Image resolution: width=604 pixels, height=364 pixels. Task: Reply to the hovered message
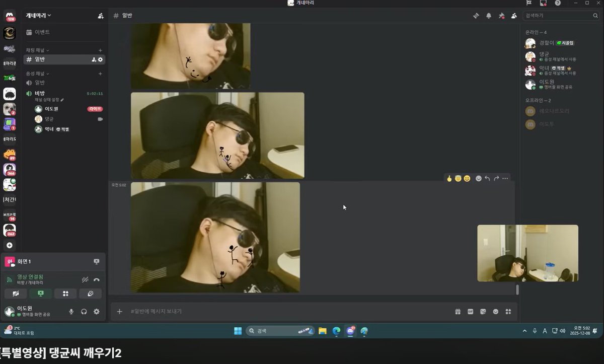487,178
